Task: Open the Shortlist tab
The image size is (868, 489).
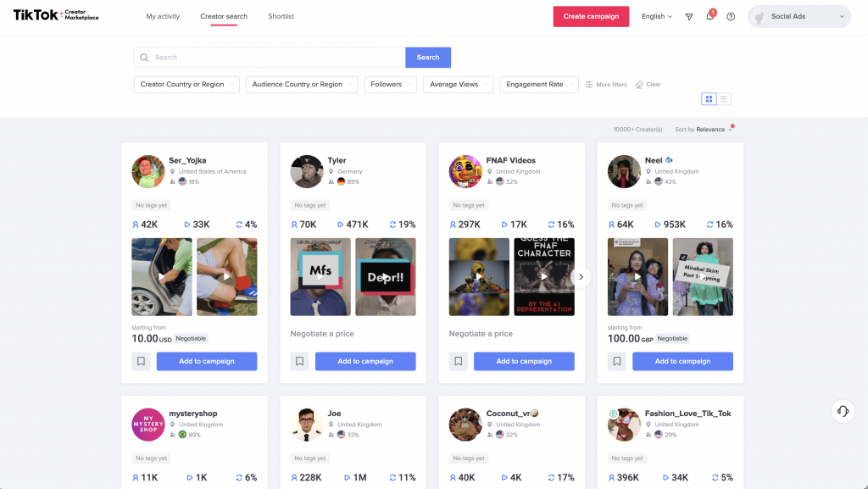Action: pyautogui.click(x=281, y=17)
